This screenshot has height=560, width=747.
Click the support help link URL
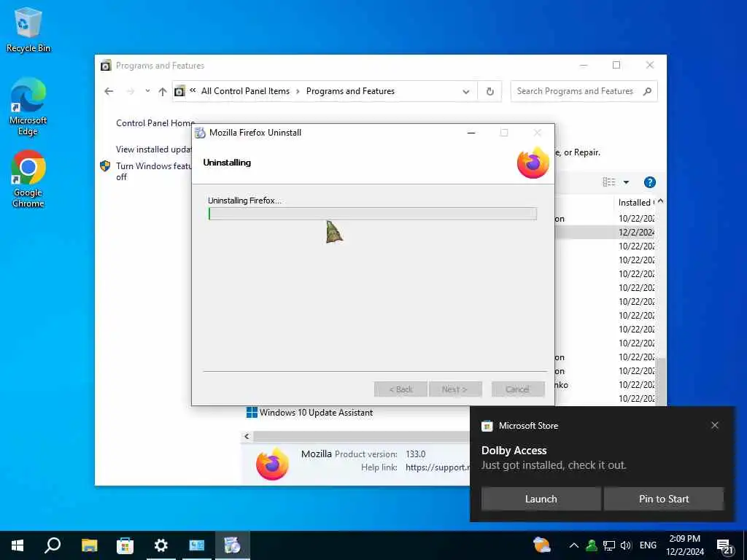pyautogui.click(x=438, y=467)
